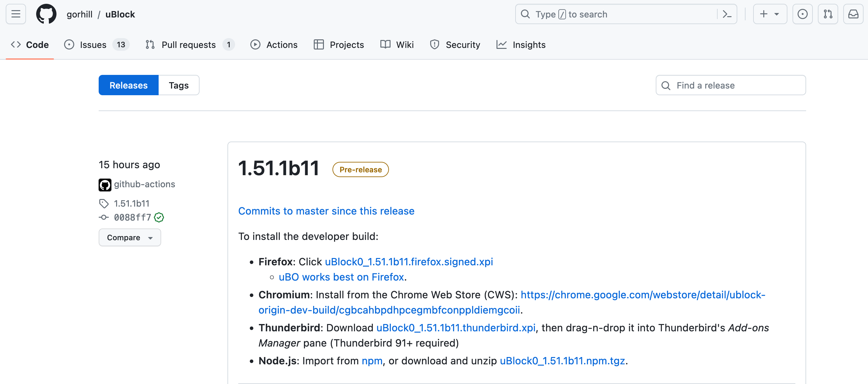Focus the 'Find a release' search field
This screenshot has width=868, height=384.
[x=731, y=85]
